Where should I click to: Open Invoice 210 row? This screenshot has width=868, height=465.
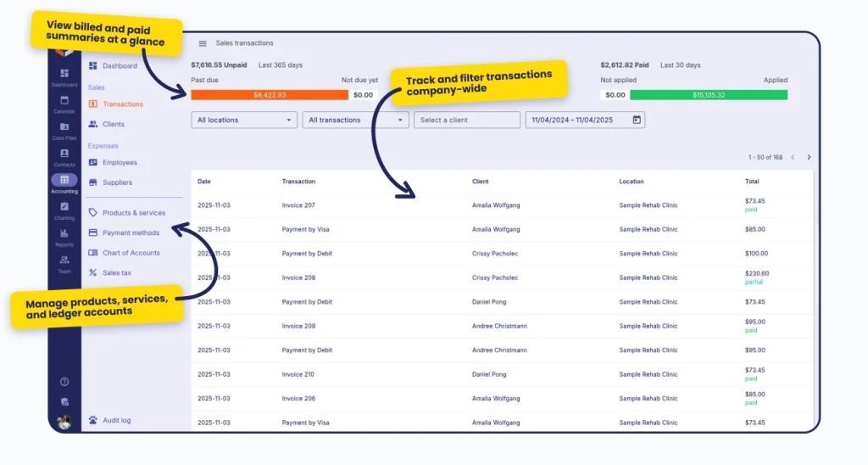pyautogui.click(x=502, y=374)
